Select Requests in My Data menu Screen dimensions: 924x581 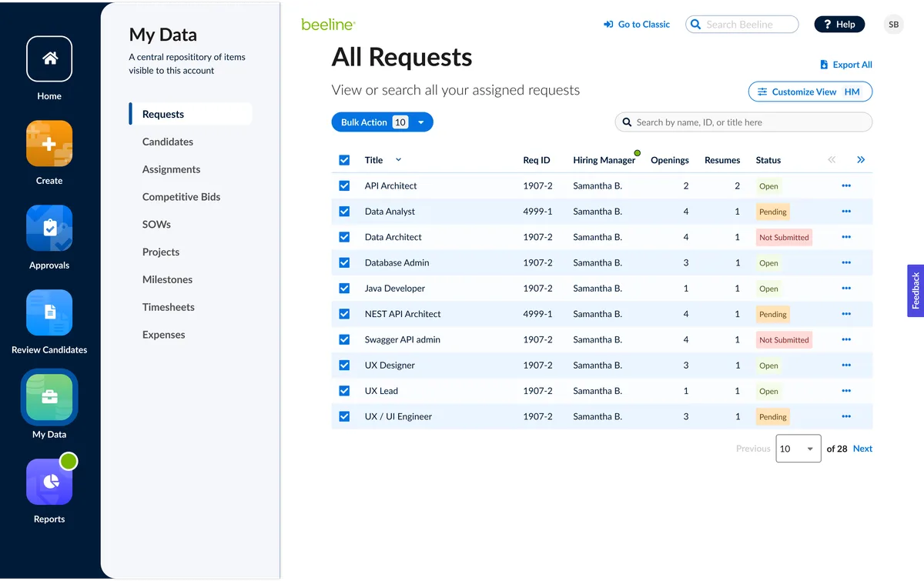191,114
